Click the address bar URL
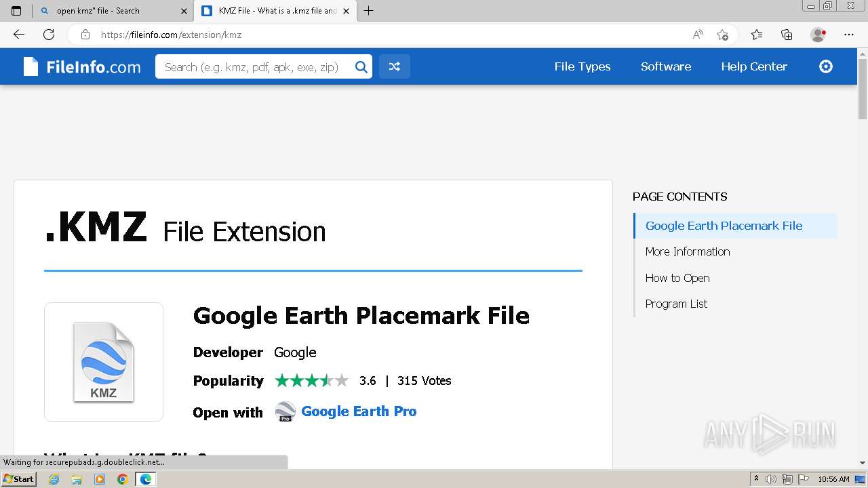 tap(172, 35)
